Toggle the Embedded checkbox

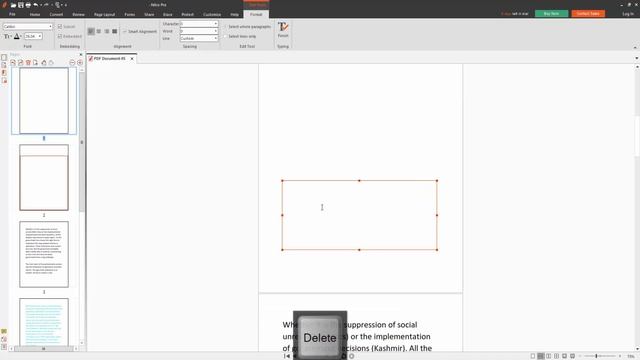(x=60, y=36)
